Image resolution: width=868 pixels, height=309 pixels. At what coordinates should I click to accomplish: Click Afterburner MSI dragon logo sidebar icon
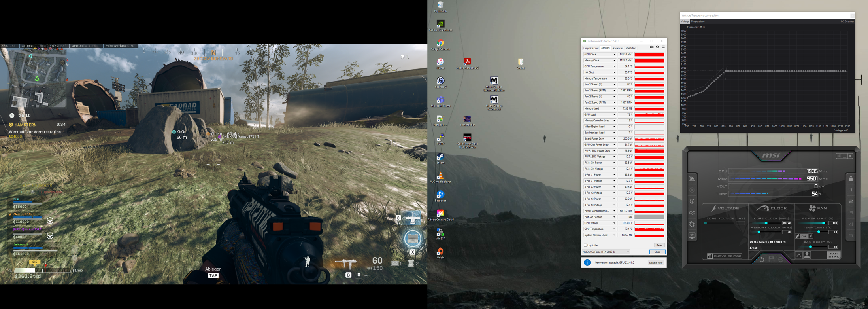692,179
